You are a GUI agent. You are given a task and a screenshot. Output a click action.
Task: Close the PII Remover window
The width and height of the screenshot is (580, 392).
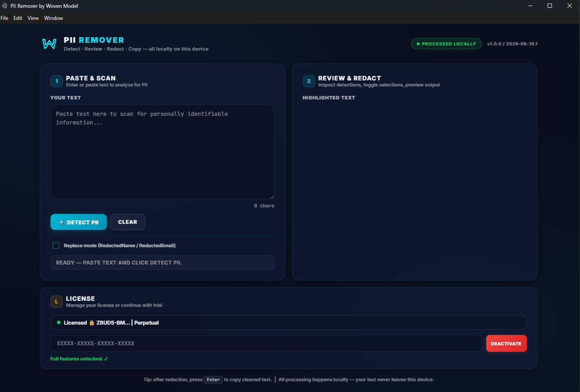point(570,6)
